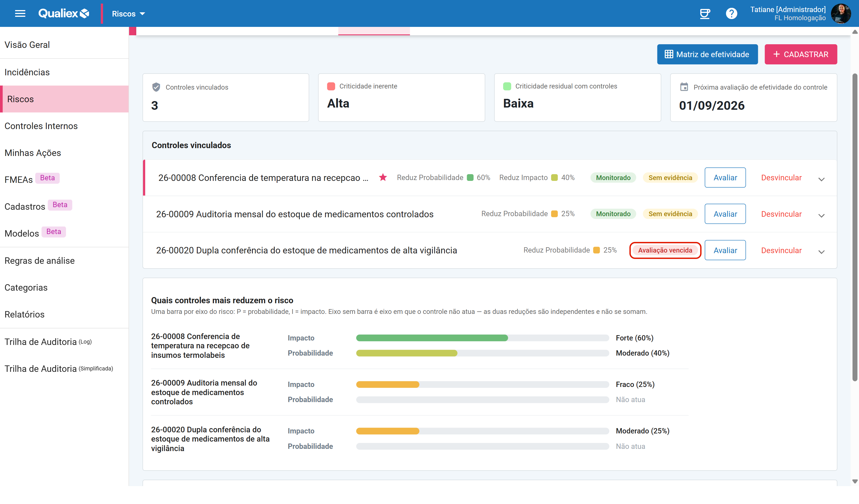Click the red Criticidade inerente swatch

pos(331,86)
